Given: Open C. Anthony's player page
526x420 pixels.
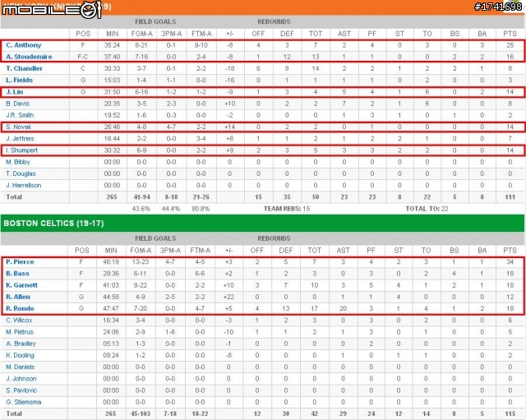Looking at the screenshot, I should click(x=24, y=45).
